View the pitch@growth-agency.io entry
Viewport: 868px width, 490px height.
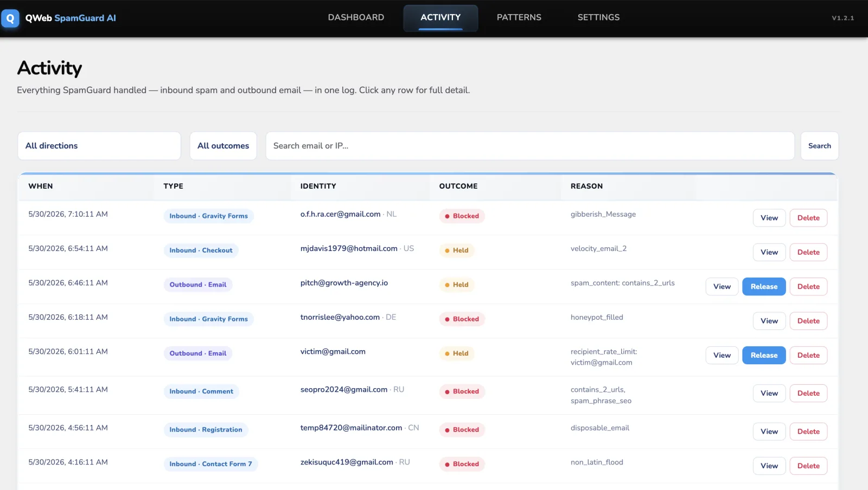(x=722, y=287)
